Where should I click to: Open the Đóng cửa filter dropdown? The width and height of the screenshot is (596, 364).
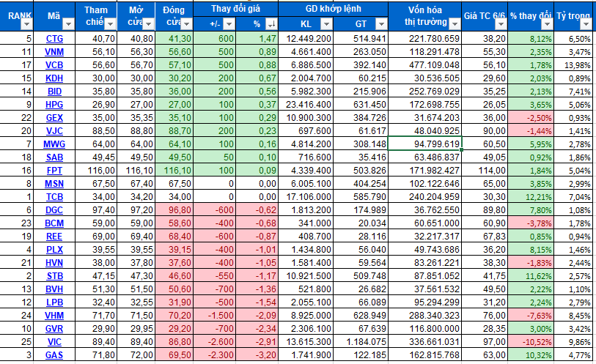pyautogui.click(x=186, y=25)
